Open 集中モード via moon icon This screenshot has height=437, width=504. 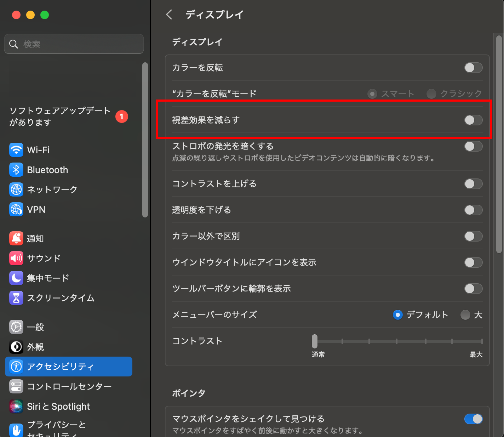point(16,278)
